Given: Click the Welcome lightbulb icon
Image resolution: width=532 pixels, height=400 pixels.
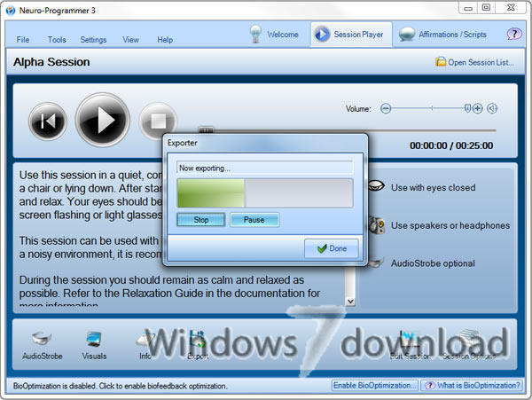Looking at the screenshot, I should click(x=255, y=34).
